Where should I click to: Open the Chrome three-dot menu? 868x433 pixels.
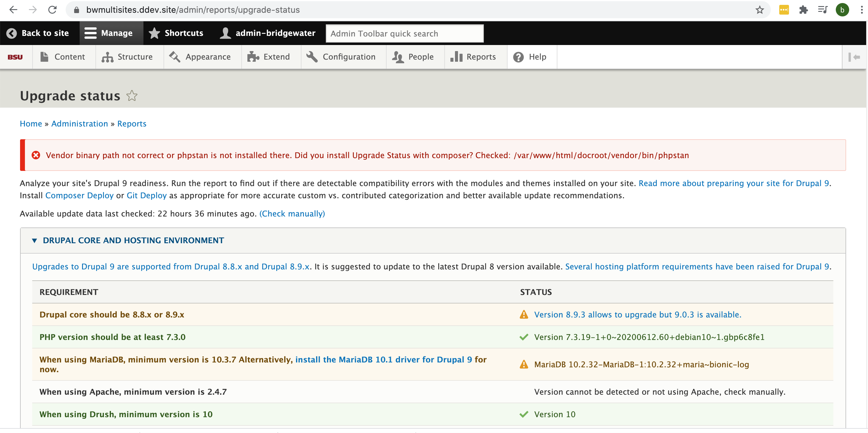862,10
